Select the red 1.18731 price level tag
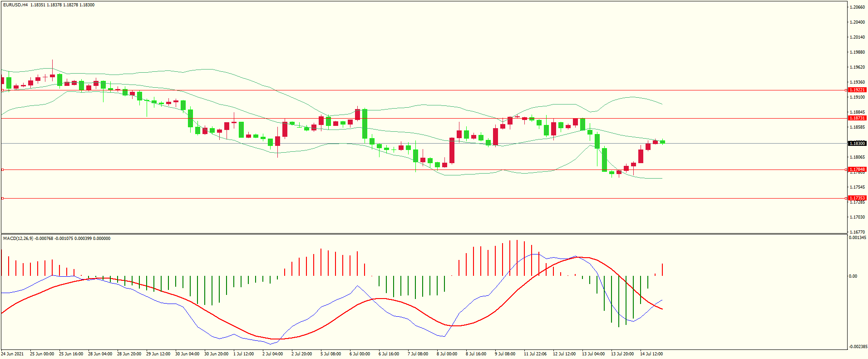Viewport: 868px width, 359px height. coord(857,118)
